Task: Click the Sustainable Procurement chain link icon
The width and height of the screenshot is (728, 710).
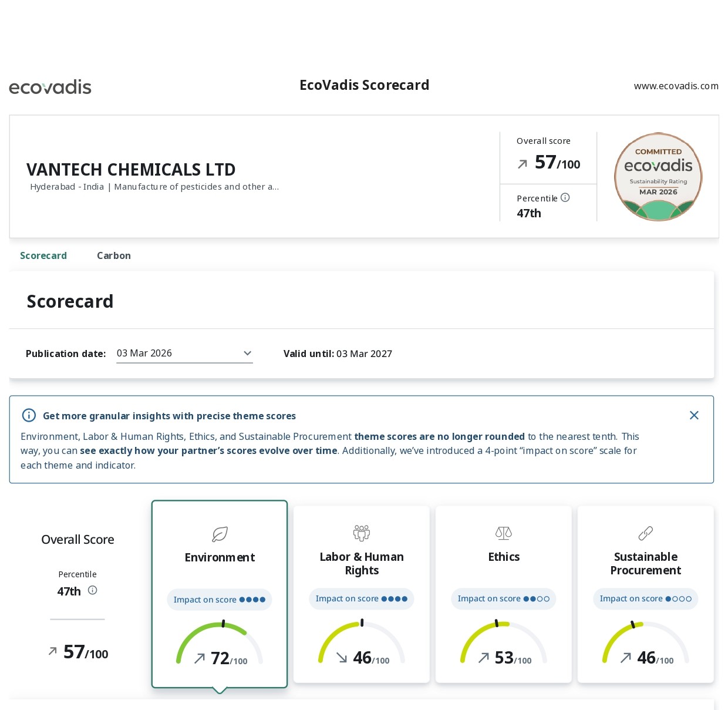Action: click(x=645, y=533)
